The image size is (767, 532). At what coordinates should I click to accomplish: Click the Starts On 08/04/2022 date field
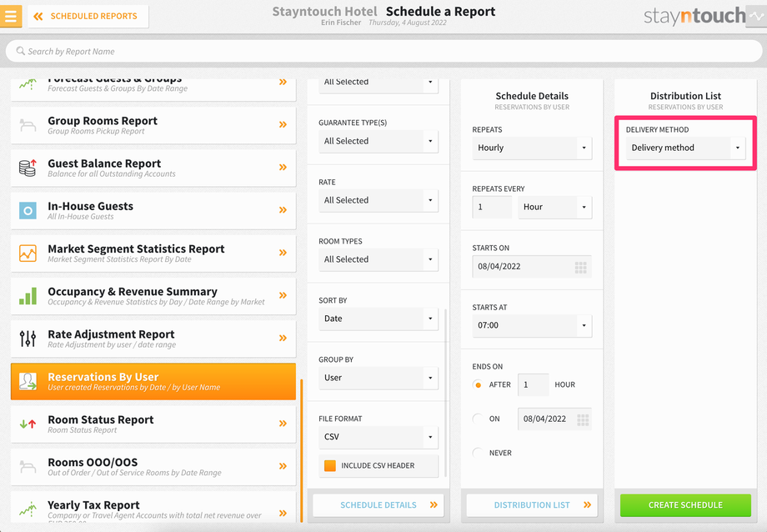532,267
